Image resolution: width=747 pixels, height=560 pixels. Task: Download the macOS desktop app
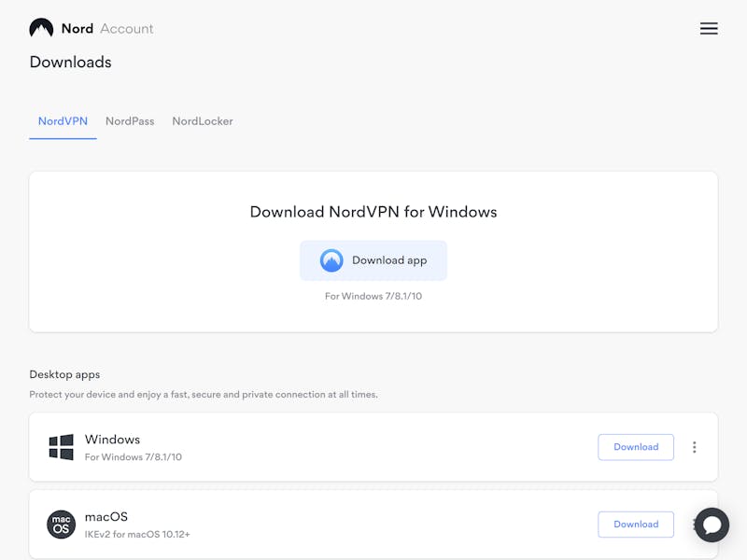[x=636, y=525]
